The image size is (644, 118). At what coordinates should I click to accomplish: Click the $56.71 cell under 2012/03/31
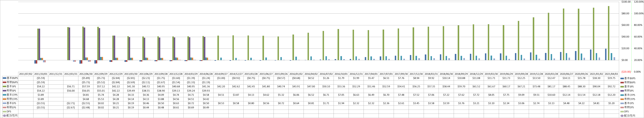(x=71, y=86)
